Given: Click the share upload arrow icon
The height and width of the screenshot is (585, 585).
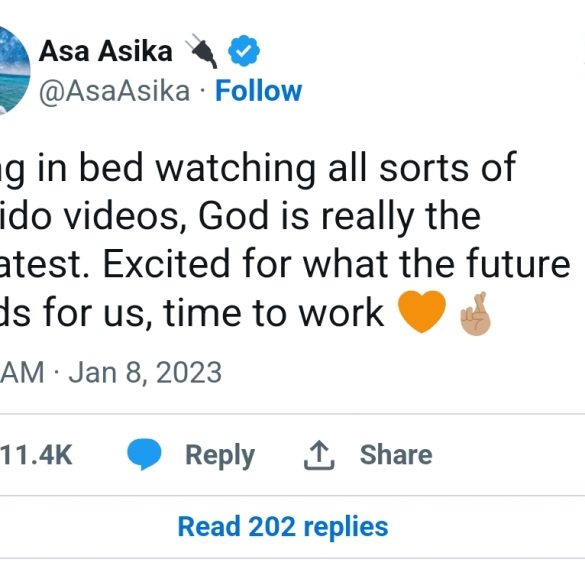Looking at the screenshot, I should pos(319,454).
